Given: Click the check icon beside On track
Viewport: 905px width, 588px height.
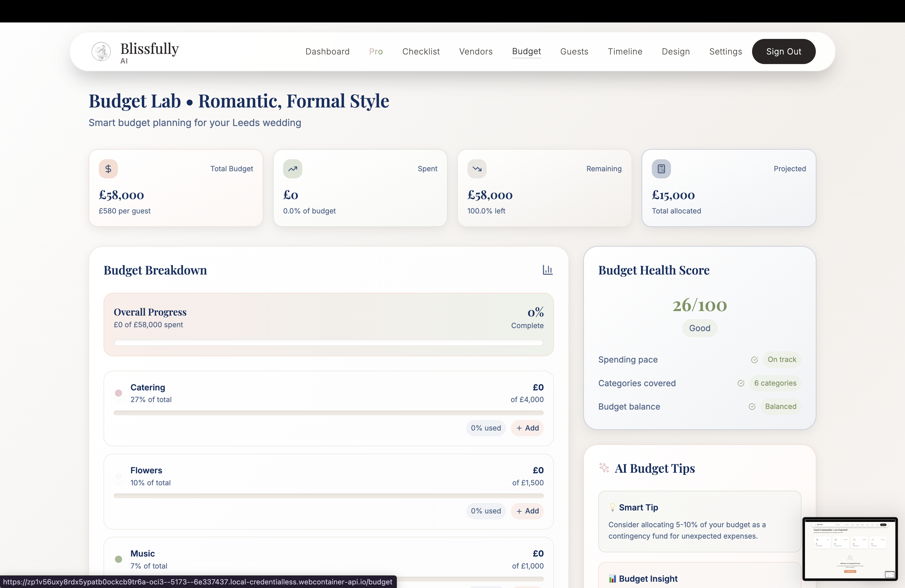Looking at the screenshot, I should click(754, 360).
